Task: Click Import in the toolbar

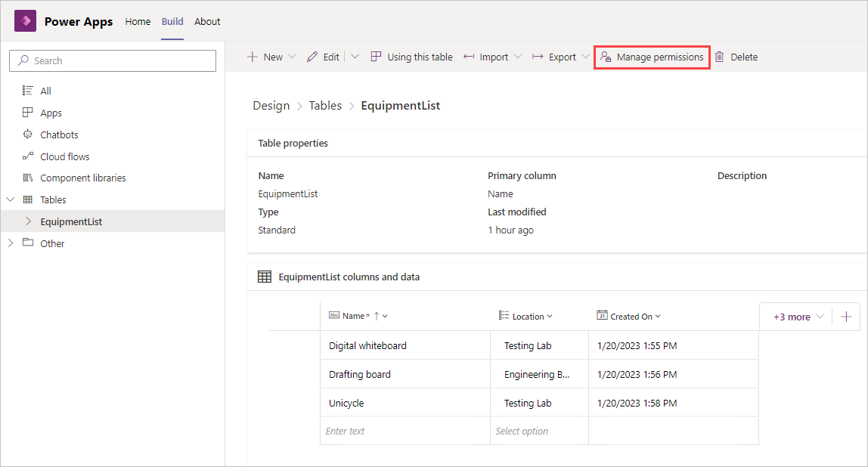Action: pos(493,57)
